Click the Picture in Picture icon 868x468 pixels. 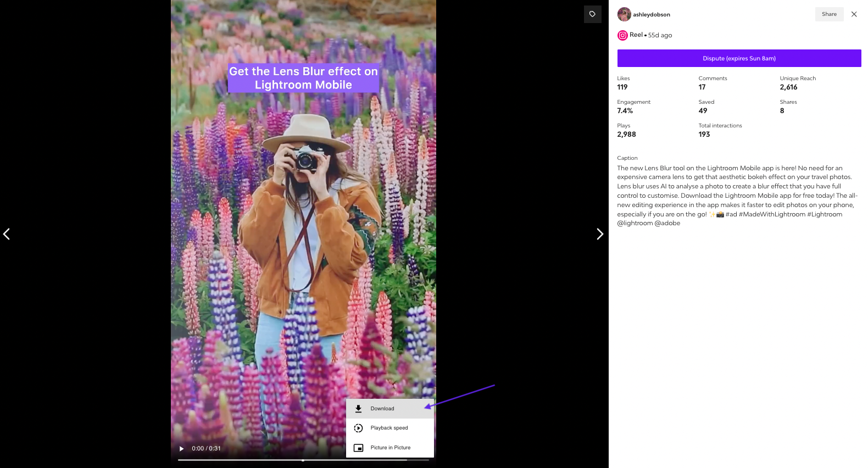pyautogui.click(x=358, y=448)
